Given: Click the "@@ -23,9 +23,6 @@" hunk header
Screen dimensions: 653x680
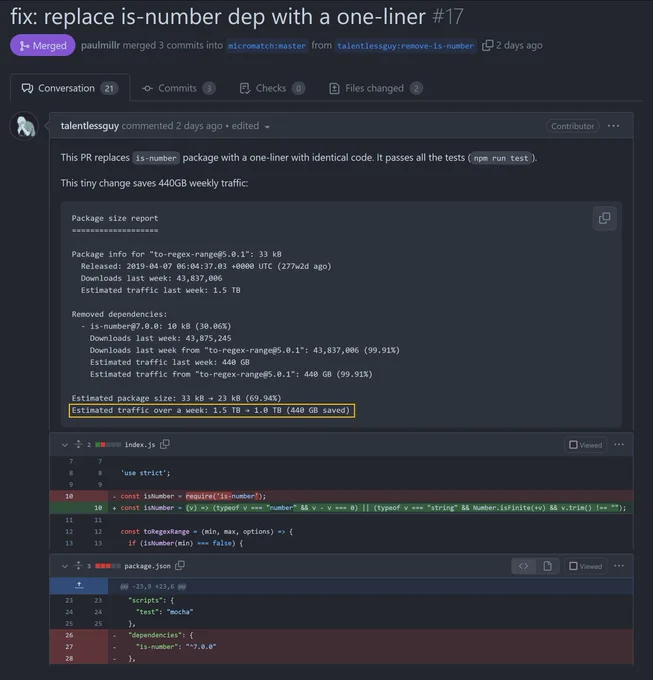Looking at the screenshot, I should tap(153, 586).
